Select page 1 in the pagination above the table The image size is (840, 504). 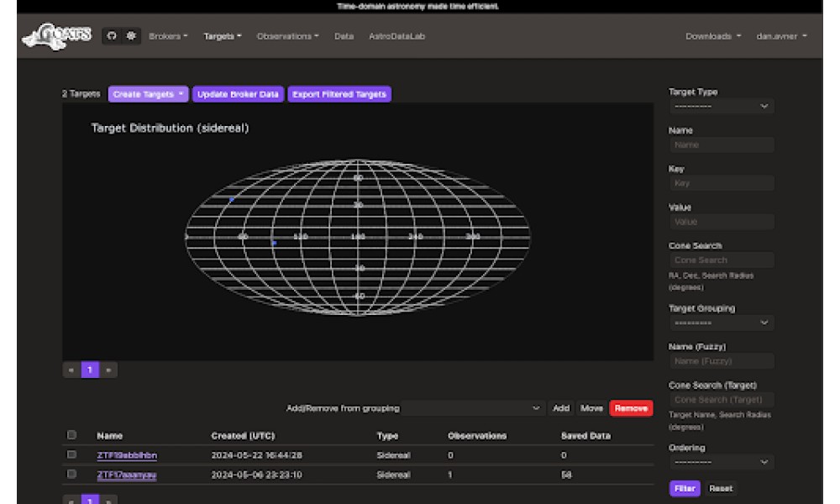(x=90, y=370)
